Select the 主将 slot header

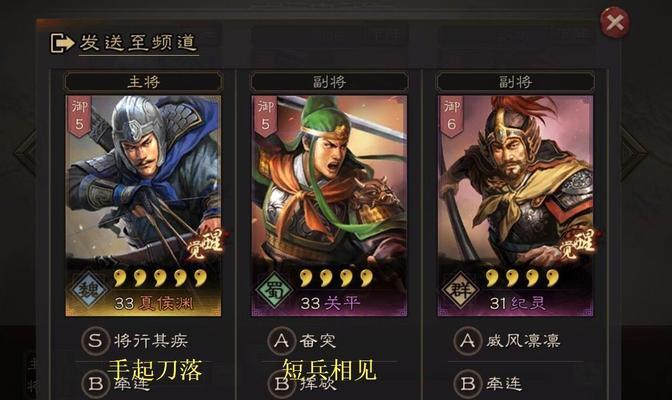[143, 81]
